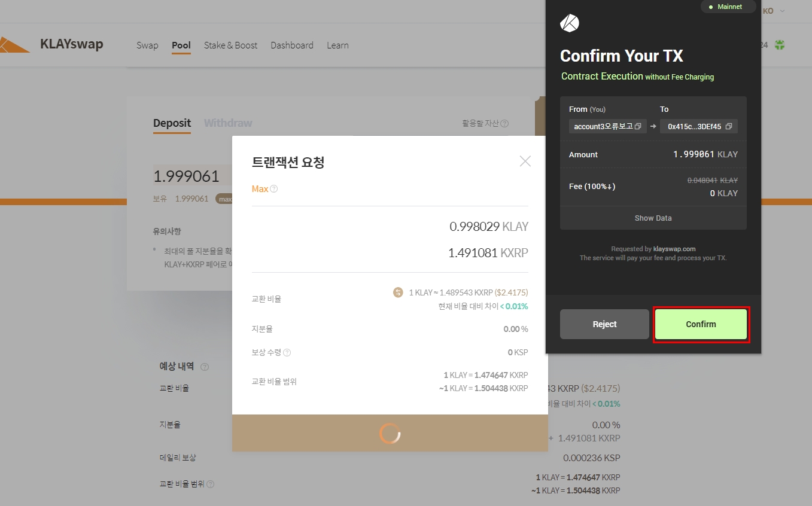Reject the transaction request

604,324
